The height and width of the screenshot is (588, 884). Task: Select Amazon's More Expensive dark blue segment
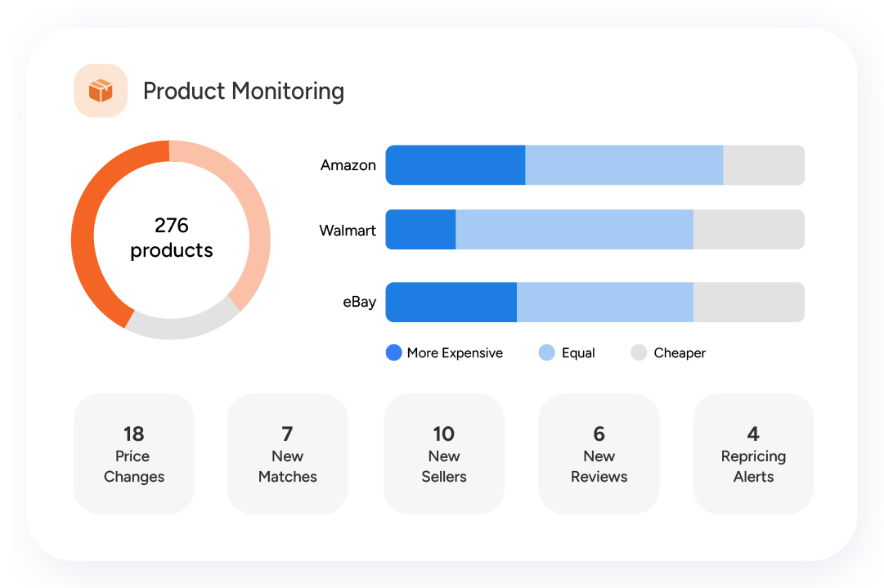(x=455, y=165)
